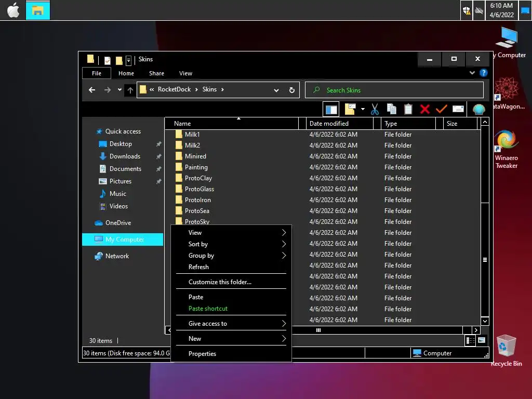Open Sort by submenu in context menu
532x399 pixels.
click(231, 244)
